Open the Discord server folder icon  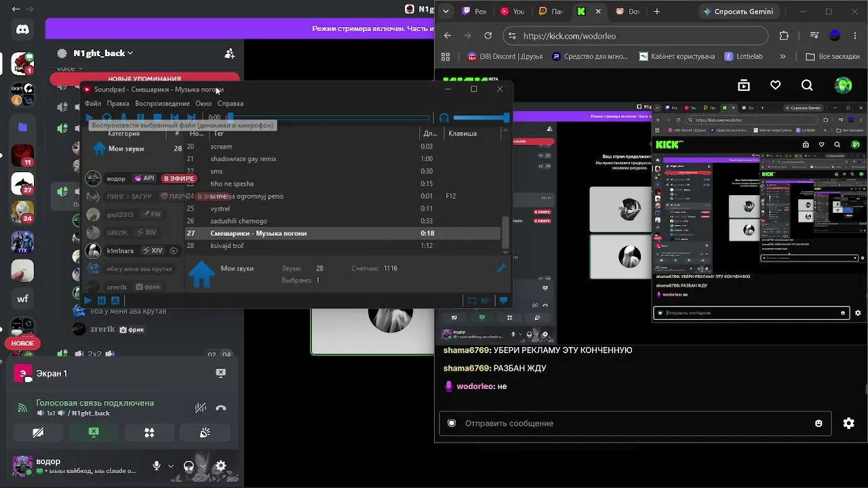point(22,127)
